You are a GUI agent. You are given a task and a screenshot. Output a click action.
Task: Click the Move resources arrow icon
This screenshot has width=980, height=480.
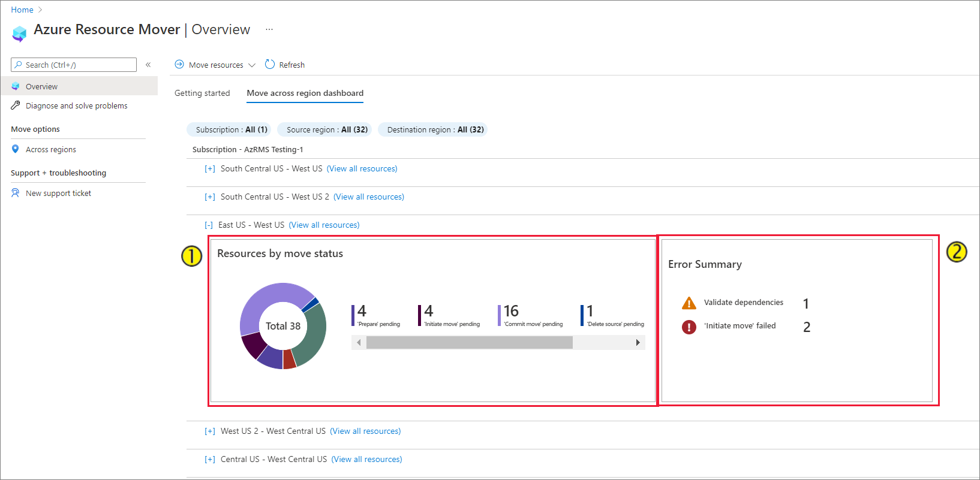point(179,64)
